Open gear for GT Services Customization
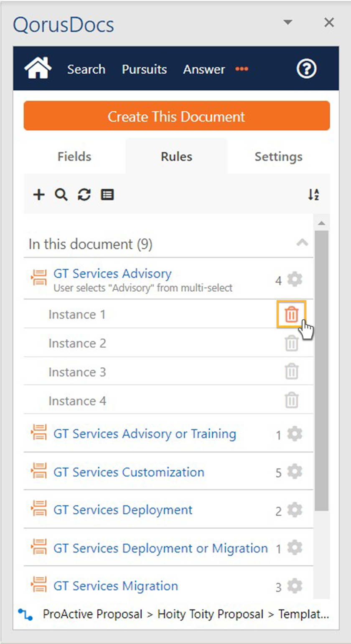Image resolution: width=351 pixels, height=644 pixels. click(x=295, y=472)
